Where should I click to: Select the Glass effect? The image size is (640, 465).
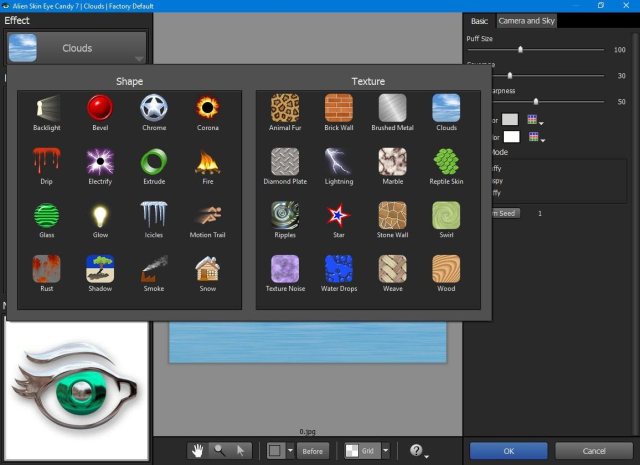[47, 215]
